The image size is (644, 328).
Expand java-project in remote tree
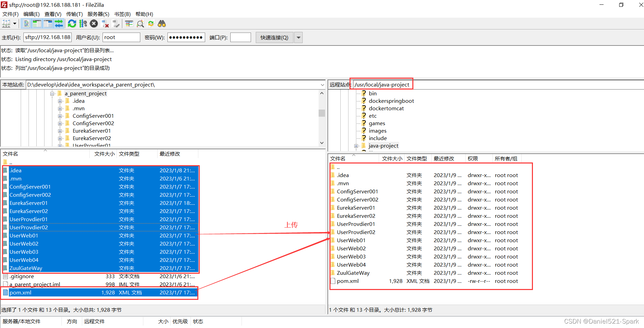pos(356,146)
